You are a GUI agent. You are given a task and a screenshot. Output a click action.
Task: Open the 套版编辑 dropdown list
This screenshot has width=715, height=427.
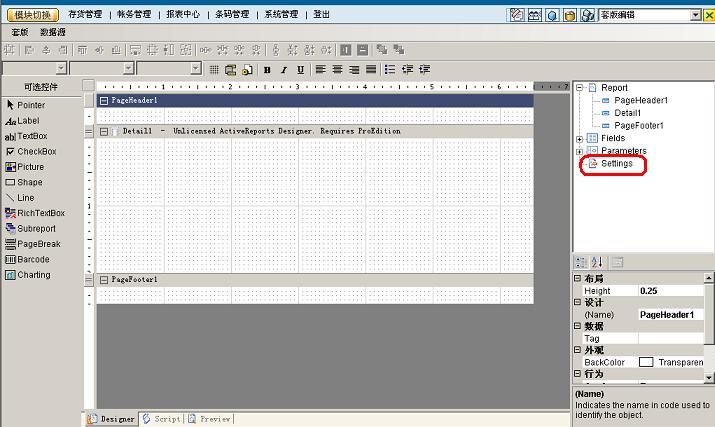[695, 15]
